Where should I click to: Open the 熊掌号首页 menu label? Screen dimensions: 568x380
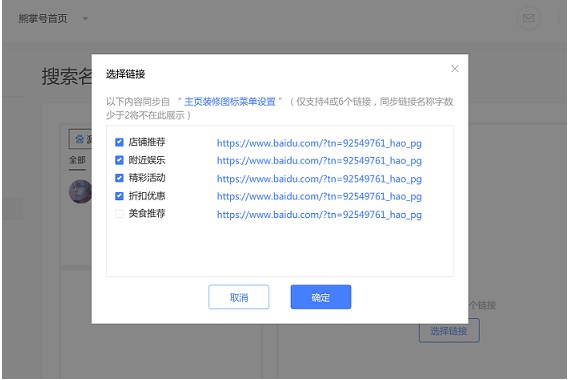tap(43, 18)
